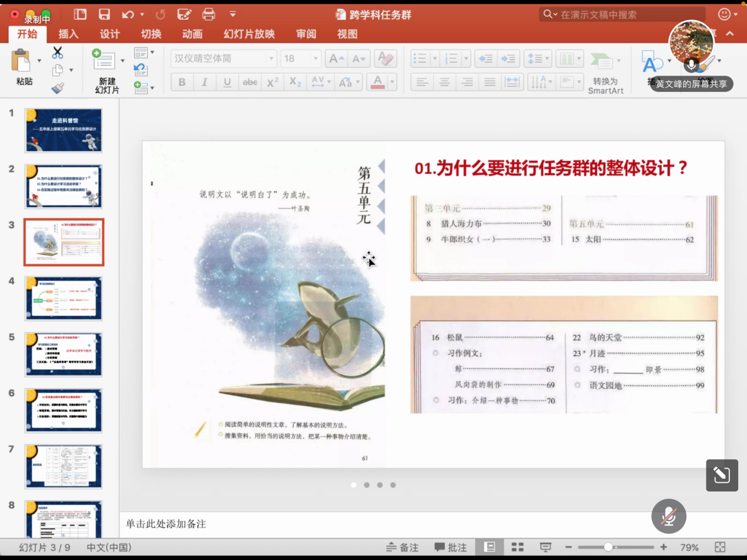This screenshot has height=560, width=747.
Task: Click the Decrease Font Size icon
Action: coord(358,58)
